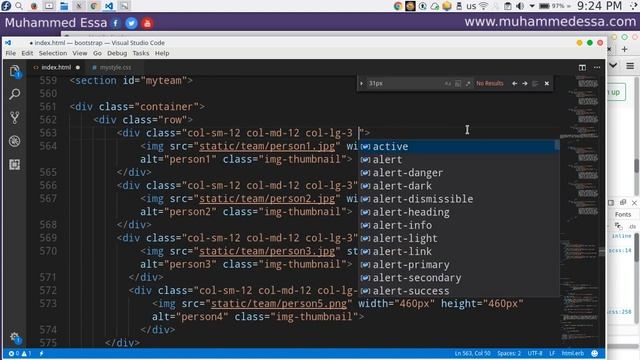Viewport: 640px width, 360px height.
Task: Open the Tasks menu
Action: click(x=140, y=53)
